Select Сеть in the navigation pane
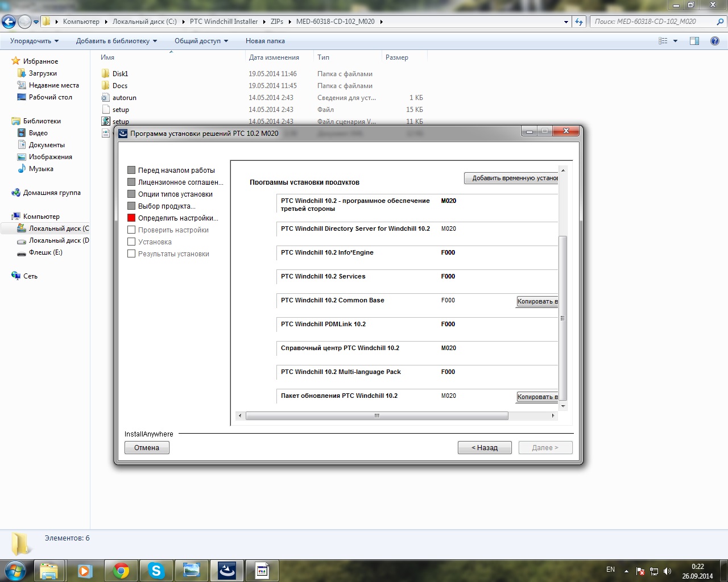Viewport: 728px width, 582px height. tap(30, 276)
